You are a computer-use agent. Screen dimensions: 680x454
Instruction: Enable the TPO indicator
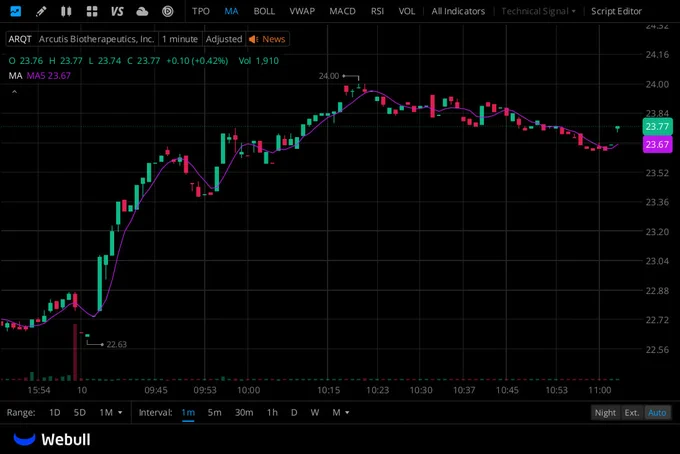click(x=200, y=11)
